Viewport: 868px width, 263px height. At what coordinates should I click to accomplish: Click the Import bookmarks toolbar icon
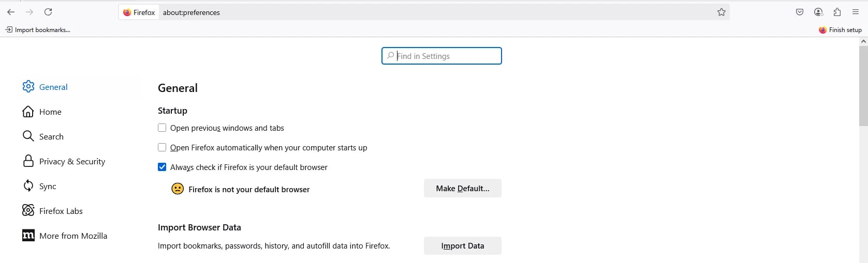9,30
